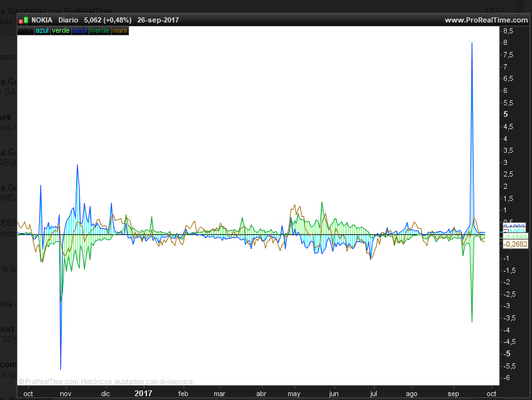Viewport: 532px width, 400px height.
Task: Click the 'Diario' timeframe label
Action: 68,20
